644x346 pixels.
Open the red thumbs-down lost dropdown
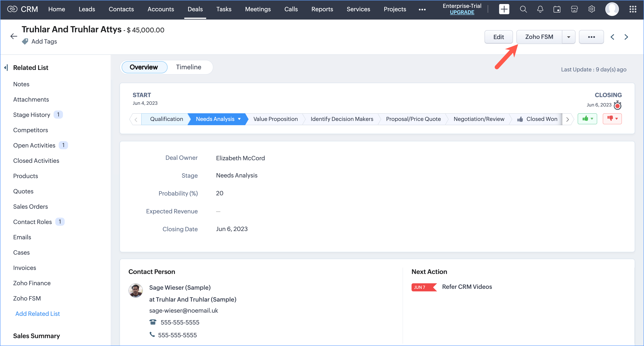[612, 119]
